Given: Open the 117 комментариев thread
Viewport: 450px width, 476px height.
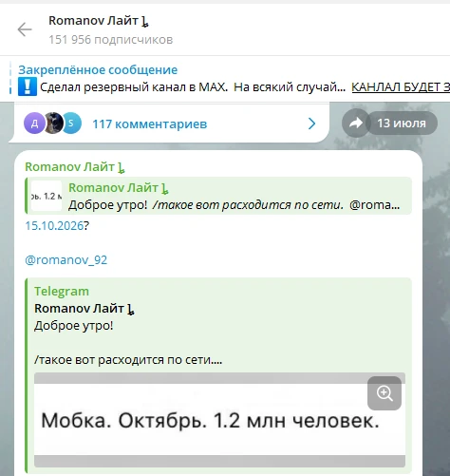Looking at the screenshot, I should 149,124.
